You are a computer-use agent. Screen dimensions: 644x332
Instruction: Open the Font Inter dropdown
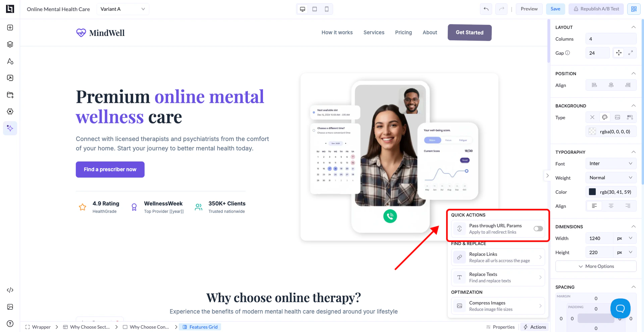click(x=611, y=163)
